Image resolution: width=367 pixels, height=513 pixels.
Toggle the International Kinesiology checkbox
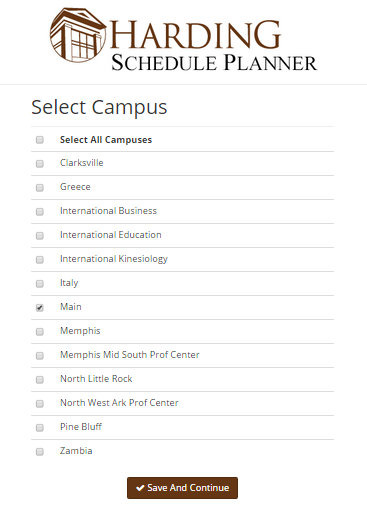point(40,260)
